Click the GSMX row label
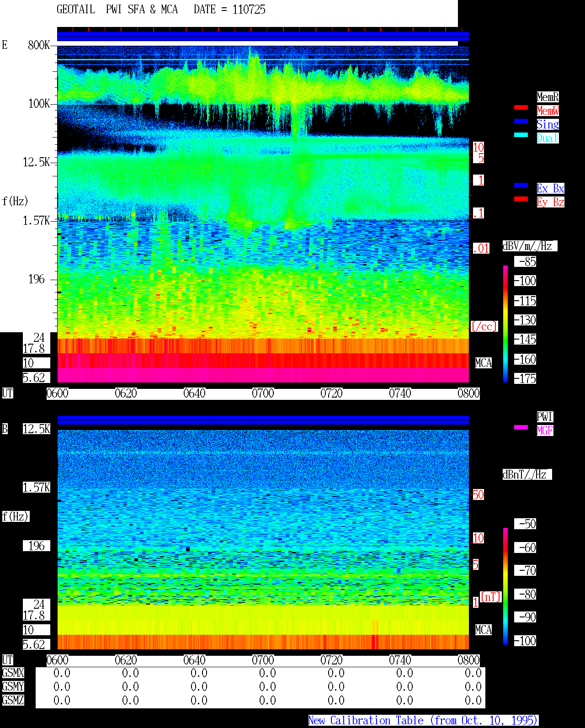This screenshot has height=728, width=585. click(x=13, y=673)
